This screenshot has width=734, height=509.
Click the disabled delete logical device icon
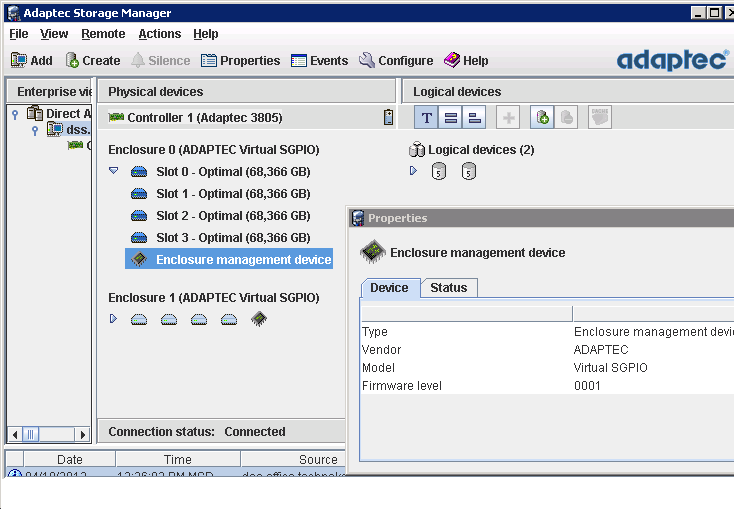tap(566, 117)
